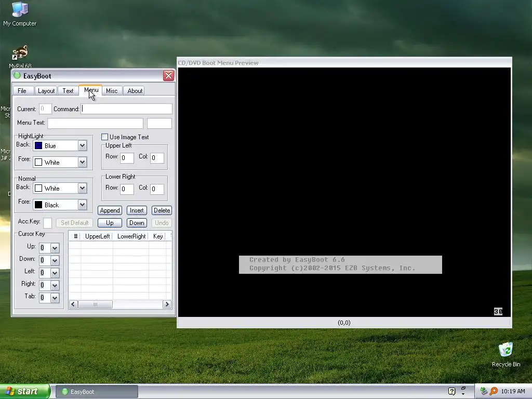Screen dimensions: 532x399
Task: Switch to the Text tab
Action: (68, 90)
